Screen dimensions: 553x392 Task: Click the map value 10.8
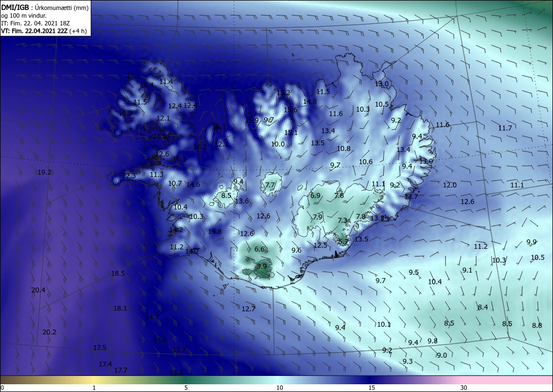coord(343,148)
